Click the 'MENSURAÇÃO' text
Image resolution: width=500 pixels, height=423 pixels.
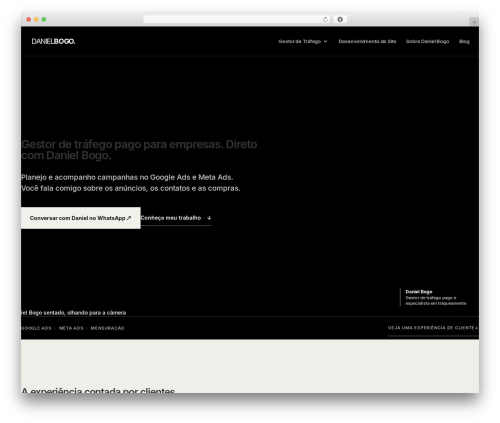(107, 328)
